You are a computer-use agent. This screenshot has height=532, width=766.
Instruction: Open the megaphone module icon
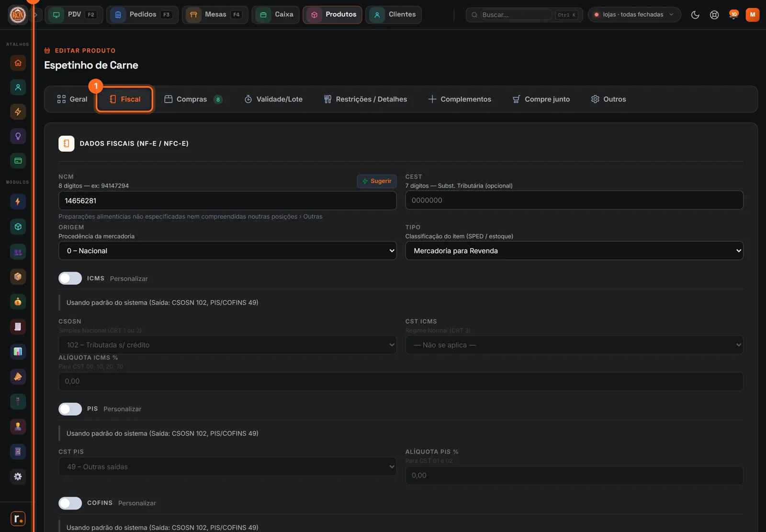(x=18, y=377)
